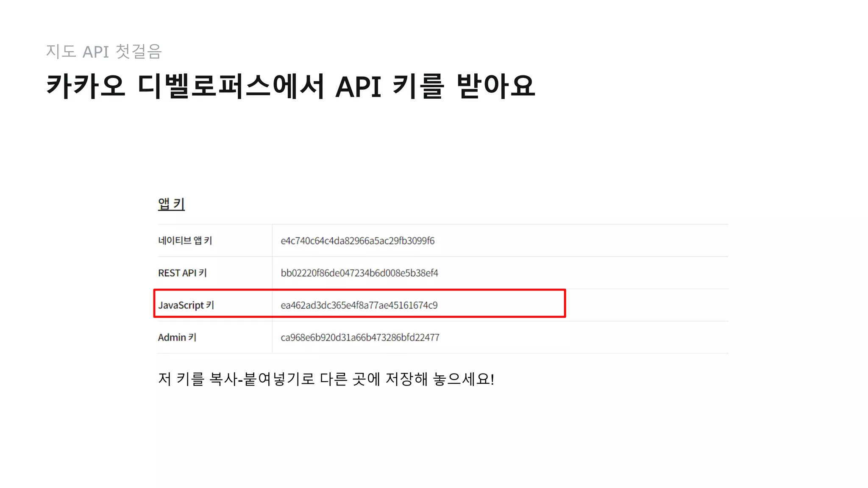Screen dimensions: 868x488
Task: Click the '앱 키' section heading
Action: coord(171,204)
